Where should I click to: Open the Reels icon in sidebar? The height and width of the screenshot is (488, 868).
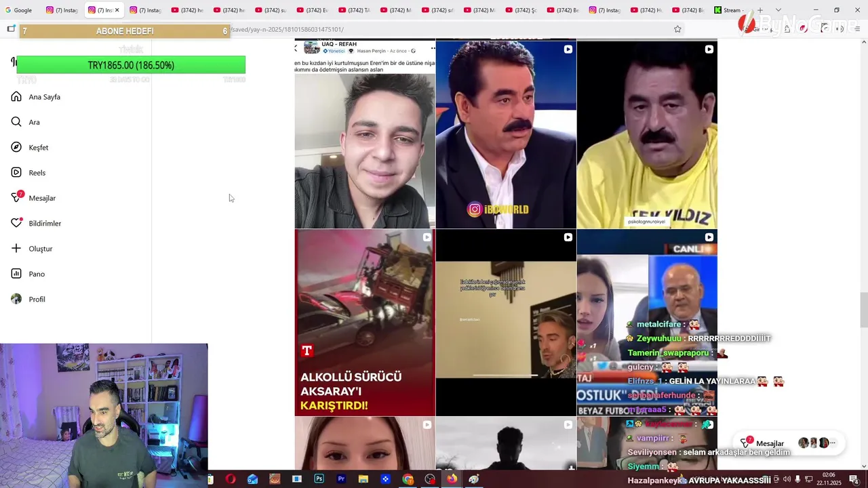pos(16,173)
